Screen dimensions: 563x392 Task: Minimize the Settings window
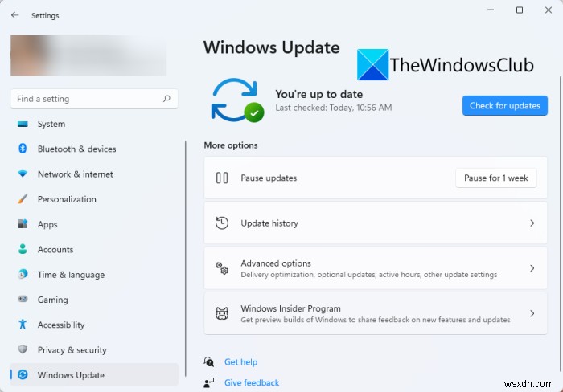(491, 10)
